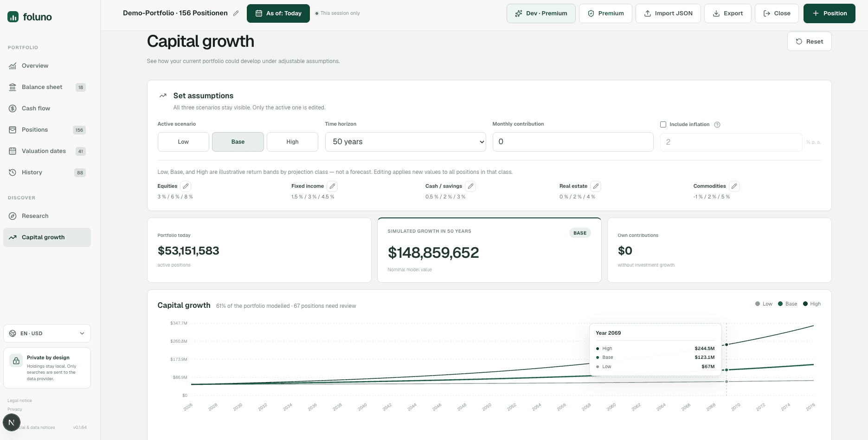Click the Own contributions $0 value
This screenshot has width=868, height=440.
625,251
